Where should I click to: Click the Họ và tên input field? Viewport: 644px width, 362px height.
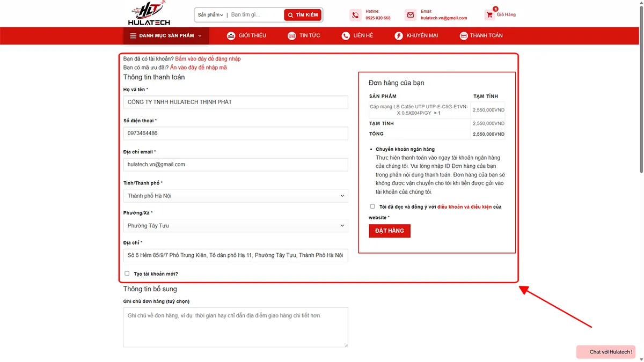pyautogui.click(x=236, y=102)
